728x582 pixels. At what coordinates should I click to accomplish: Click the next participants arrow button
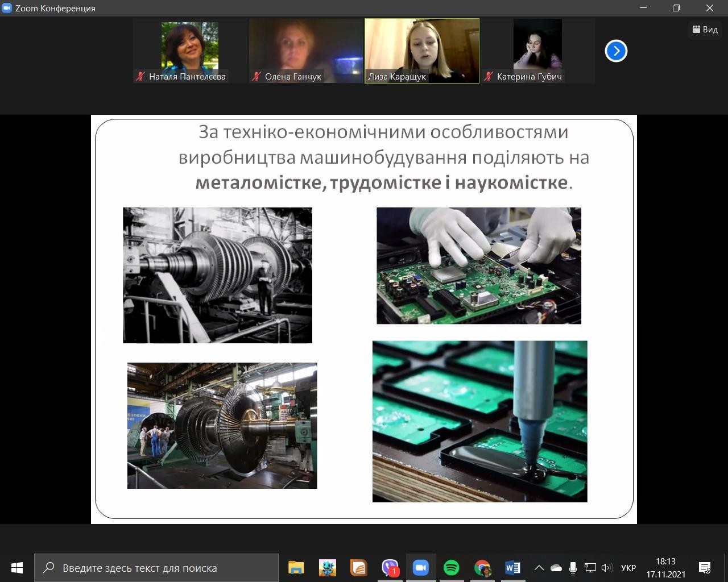click(616, 51)
